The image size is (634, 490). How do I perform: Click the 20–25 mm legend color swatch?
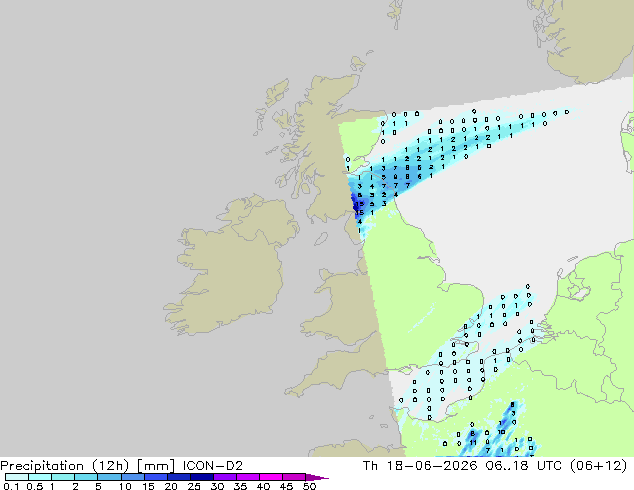[x=178, y=477]
